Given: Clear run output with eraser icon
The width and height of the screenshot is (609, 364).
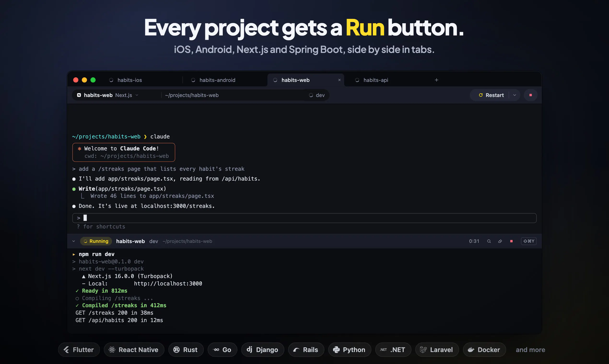Looking at the screenshot, I should 500,241.
